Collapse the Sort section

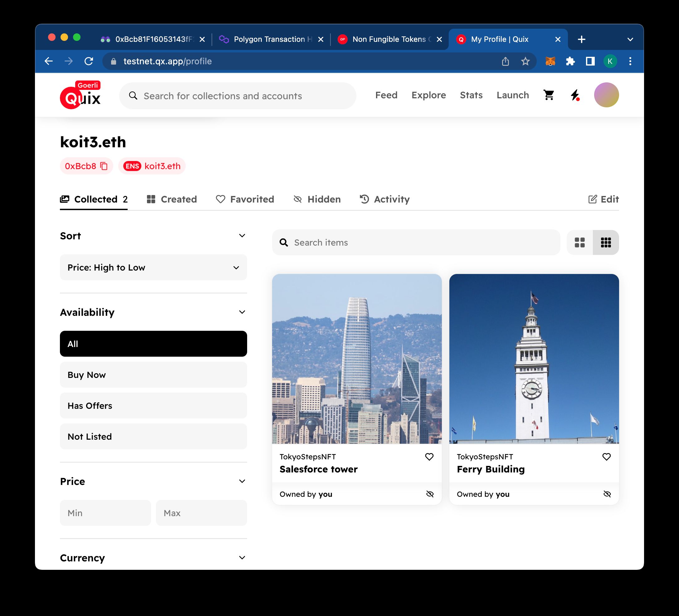[x=242, y=236]
